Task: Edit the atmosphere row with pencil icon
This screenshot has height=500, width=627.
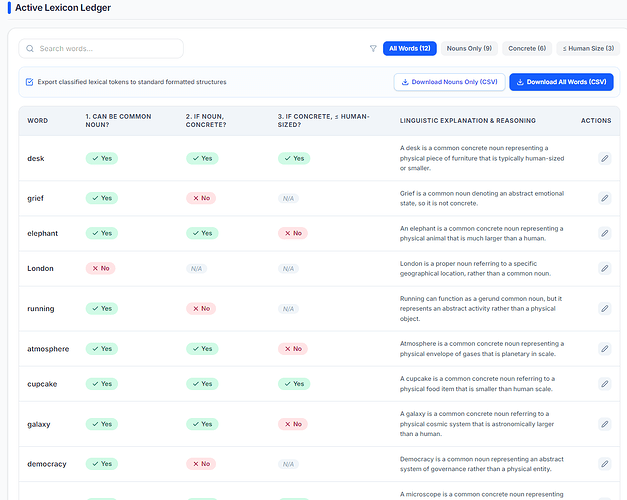Action: pyautogui.click(x=605, y=349)
